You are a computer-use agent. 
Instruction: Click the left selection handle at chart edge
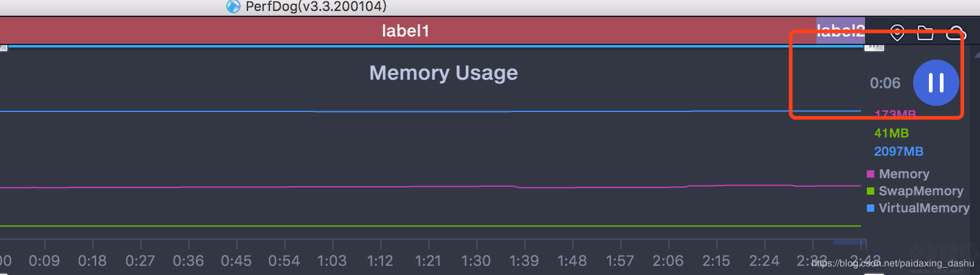pyautogui.click(x=3, y=47)
